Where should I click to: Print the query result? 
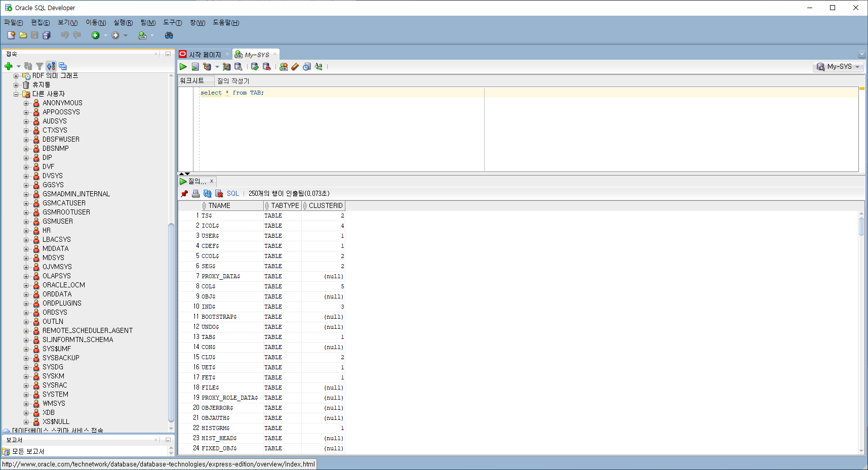tap(196, 194)
